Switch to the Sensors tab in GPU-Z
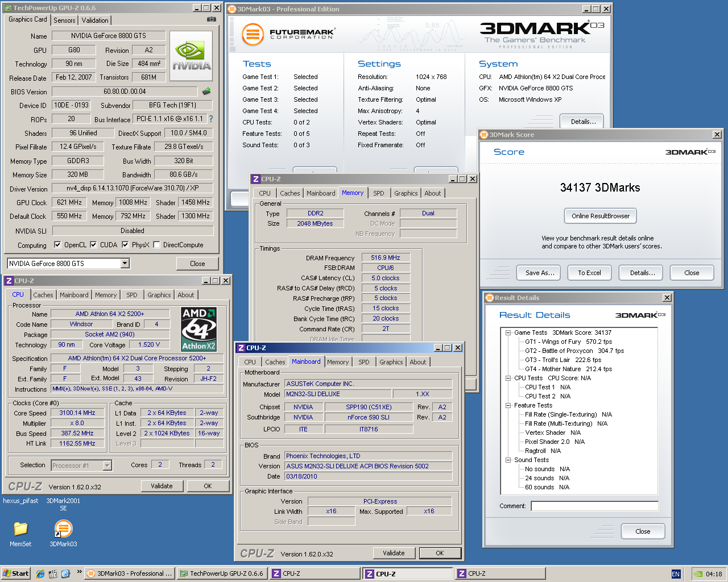The width and height of the screenshot is (728, 582). coord(64,20)
